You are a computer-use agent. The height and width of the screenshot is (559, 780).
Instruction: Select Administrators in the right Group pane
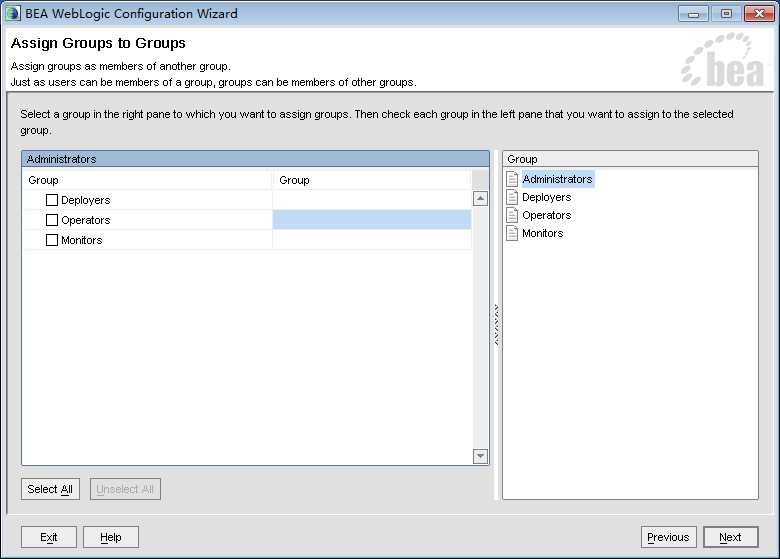(x=557, y=179)
